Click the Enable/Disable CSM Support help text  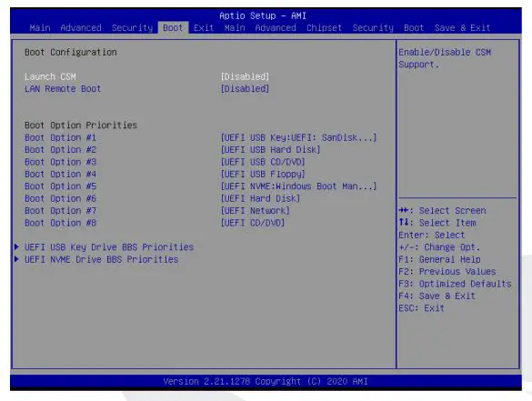tap(445, 58)
